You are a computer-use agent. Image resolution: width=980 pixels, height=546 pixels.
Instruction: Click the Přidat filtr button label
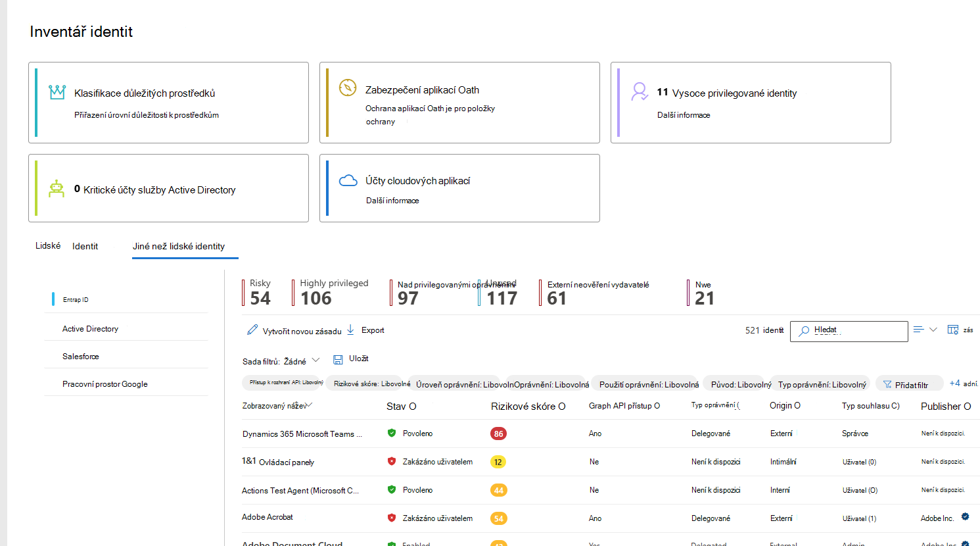(x=912, y=385)
